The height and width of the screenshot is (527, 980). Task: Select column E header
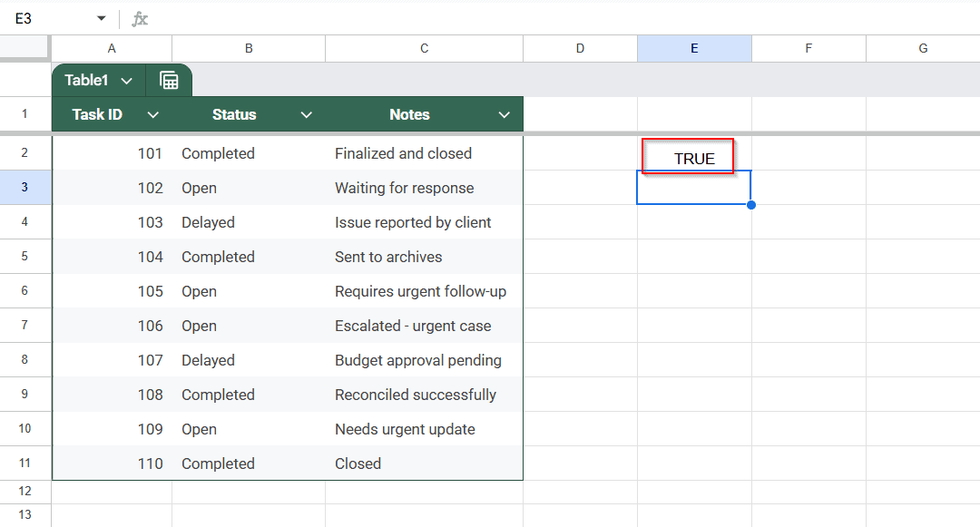tap(694, 49)
